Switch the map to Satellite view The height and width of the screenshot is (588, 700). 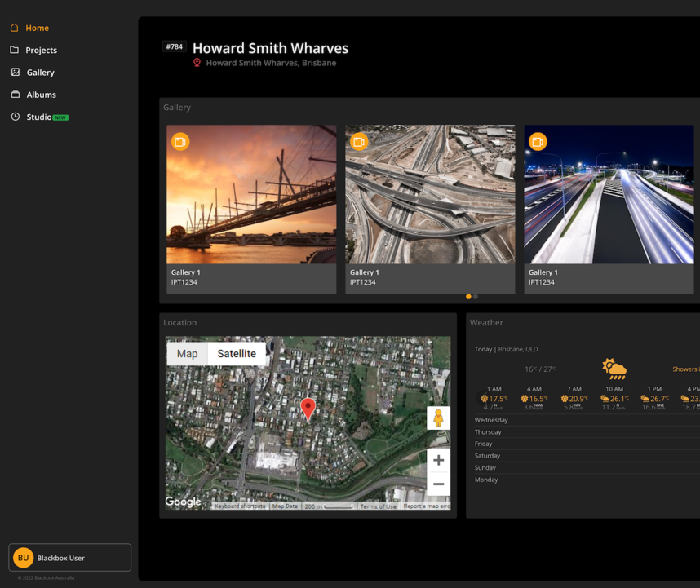pos(237,354)
